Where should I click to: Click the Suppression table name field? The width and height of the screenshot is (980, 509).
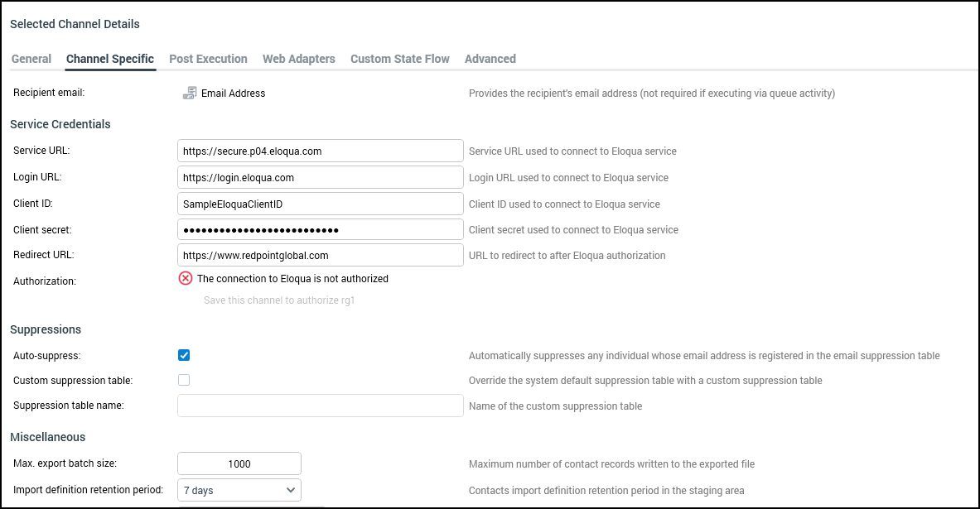[x=320, y=406]
